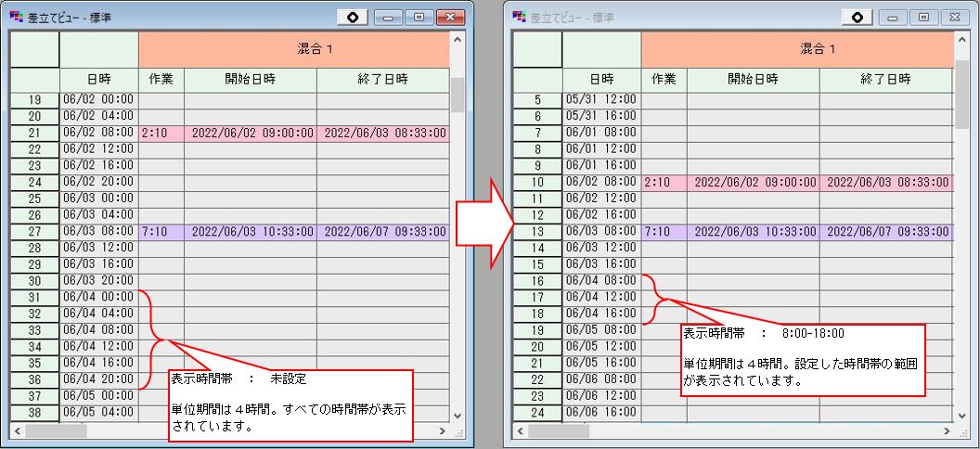Click the diamond button in the active left window title bar
Viewport: 980px width, 449px height.
(353, 18)
